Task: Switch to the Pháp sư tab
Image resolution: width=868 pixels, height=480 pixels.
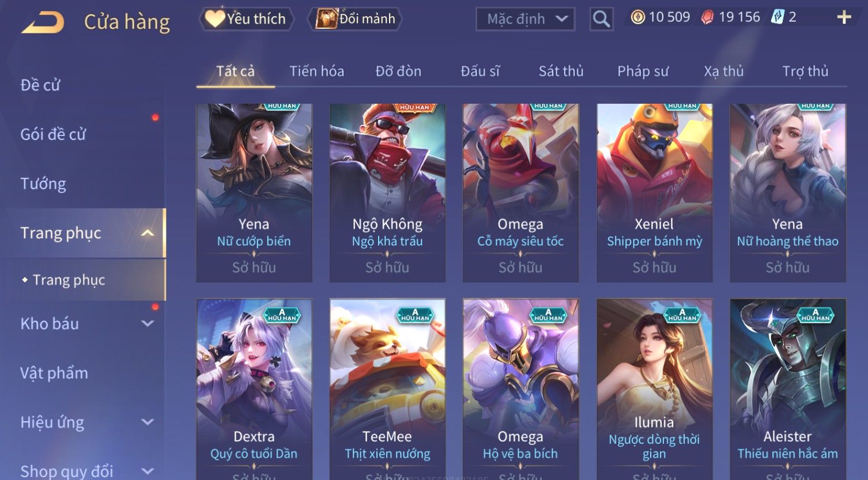Action: click(x=643, y=71)
